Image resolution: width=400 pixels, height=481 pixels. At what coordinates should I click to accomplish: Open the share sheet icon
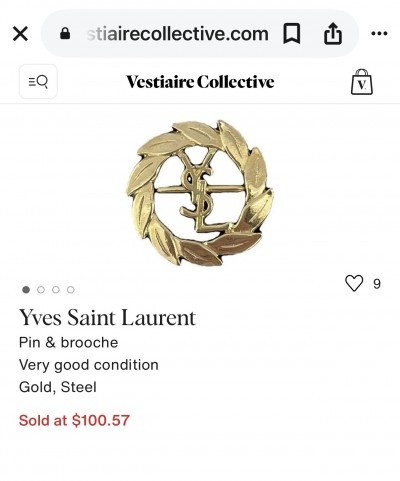pos(333,33)
